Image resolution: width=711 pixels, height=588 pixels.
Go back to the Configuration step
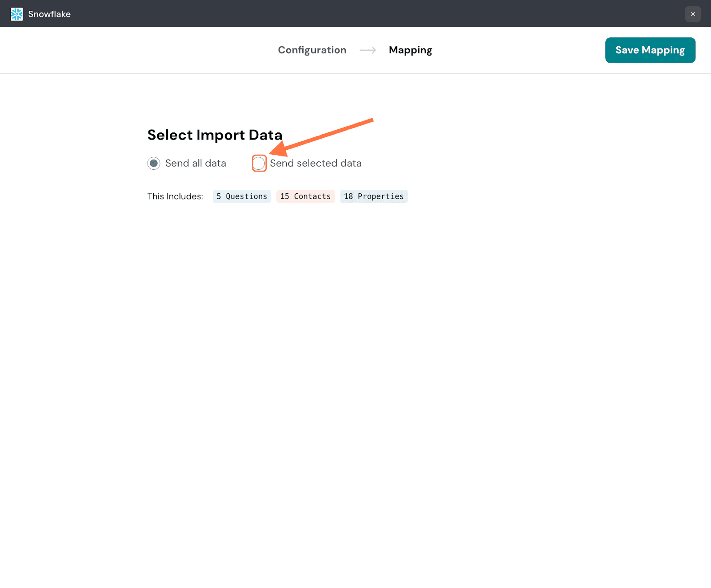tap(312, 50)
